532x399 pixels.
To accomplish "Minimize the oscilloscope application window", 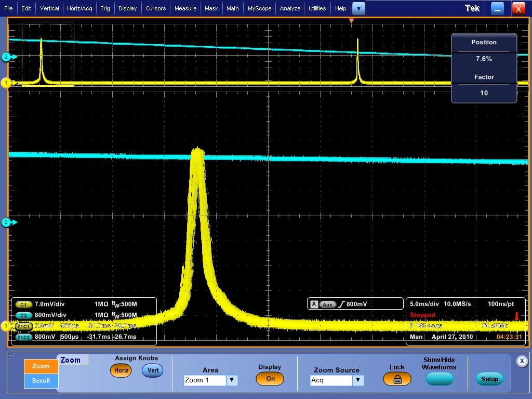I will (497, 8).
